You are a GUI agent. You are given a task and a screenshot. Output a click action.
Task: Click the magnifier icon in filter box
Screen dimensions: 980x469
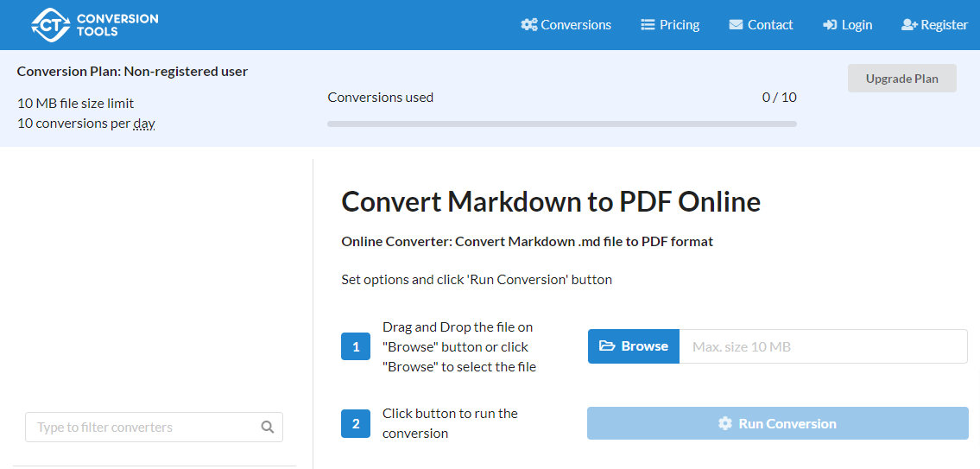tap(268, 427)
